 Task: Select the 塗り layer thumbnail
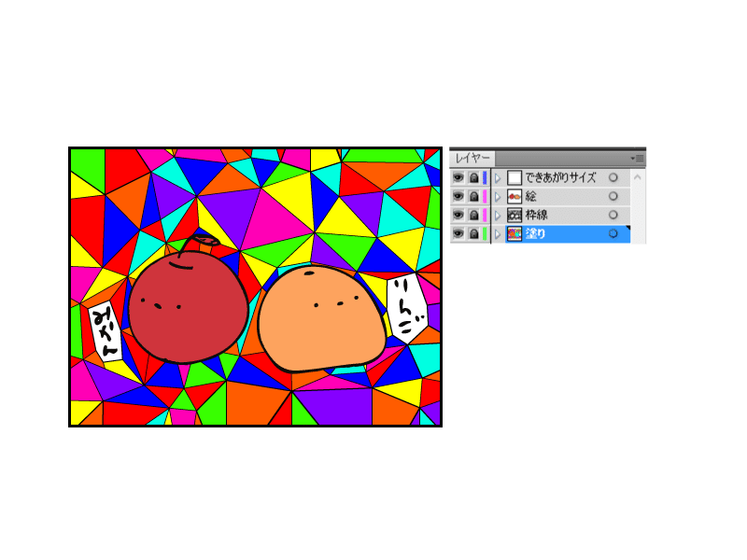pyautogui.click(x=514, y=233)
